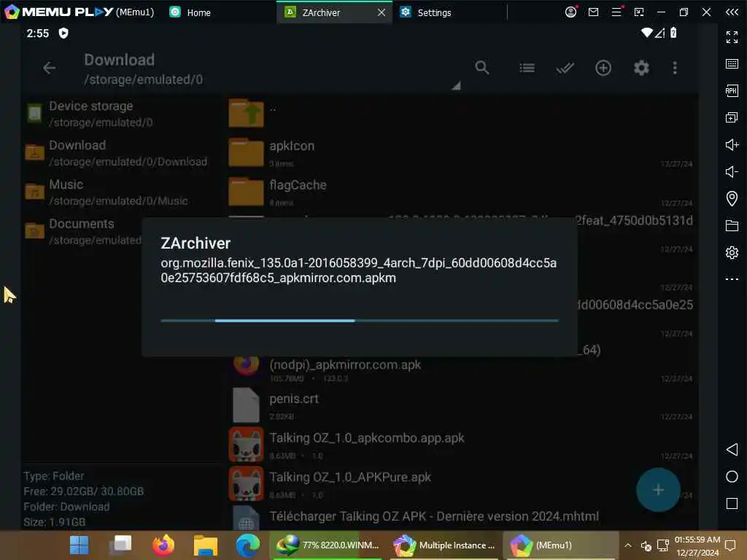The image size is (747, 560).
Task: Open MEmu hamburger menu
Action: click(616, 12)
